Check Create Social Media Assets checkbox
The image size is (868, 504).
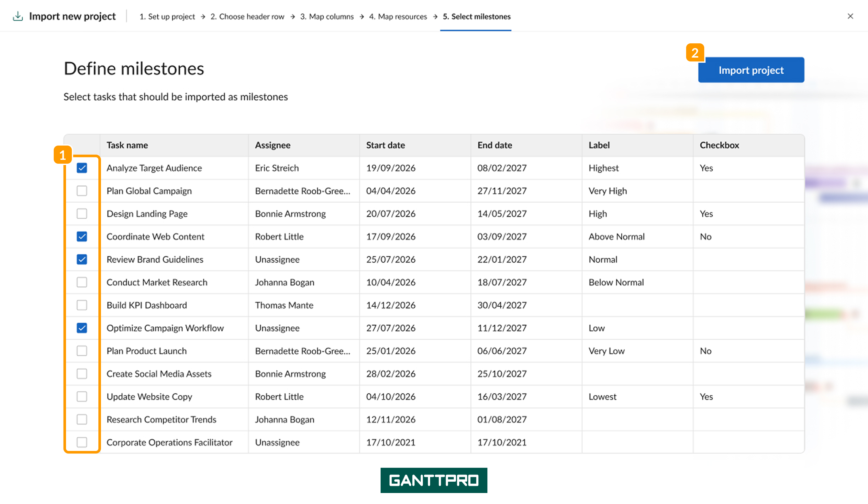tap(82, 374)
